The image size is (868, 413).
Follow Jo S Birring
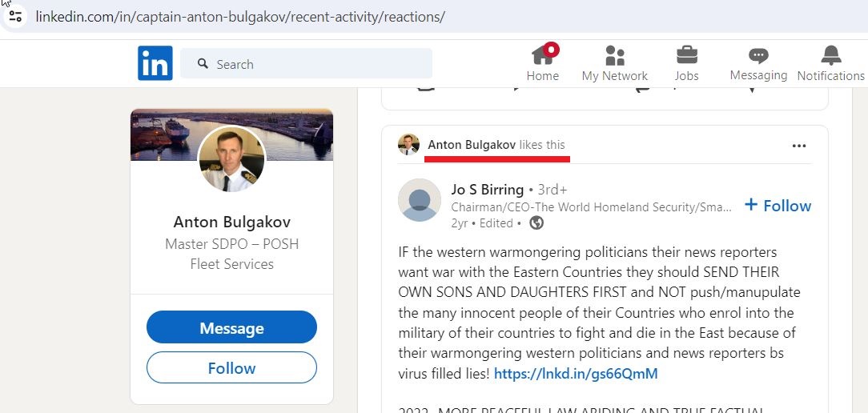pyautogui.click(x=778, y=206)
